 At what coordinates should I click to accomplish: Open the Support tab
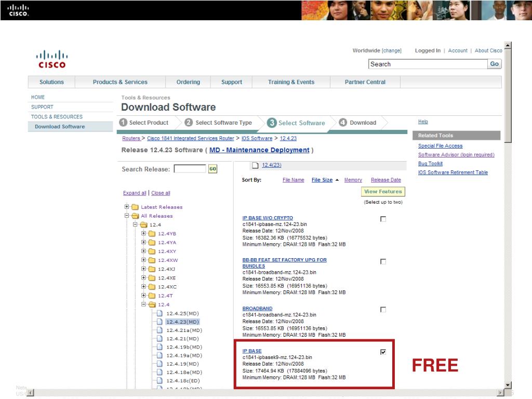(x=231, y=82)
